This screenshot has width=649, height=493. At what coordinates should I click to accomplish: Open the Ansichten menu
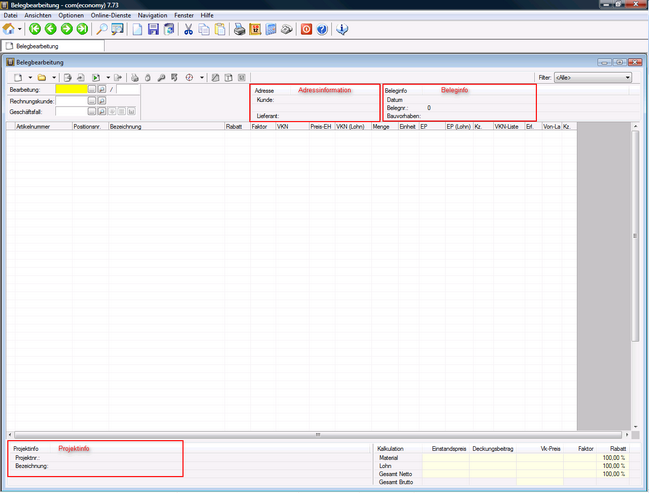[38, 15]
